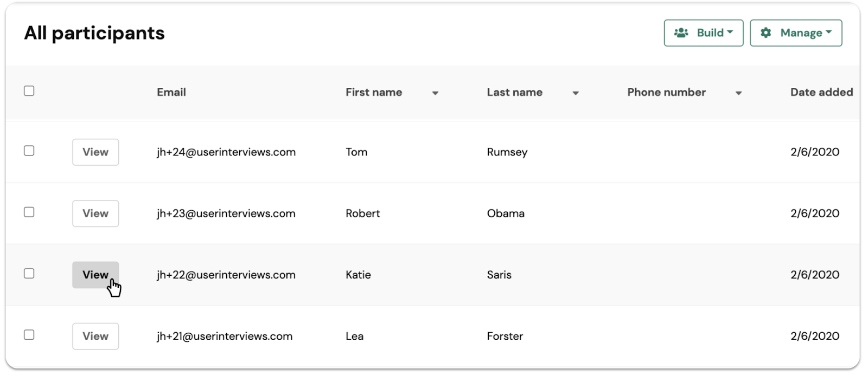Check the box for Katie Saris
This screenshot has width=868, height=376.
point(29,274)
